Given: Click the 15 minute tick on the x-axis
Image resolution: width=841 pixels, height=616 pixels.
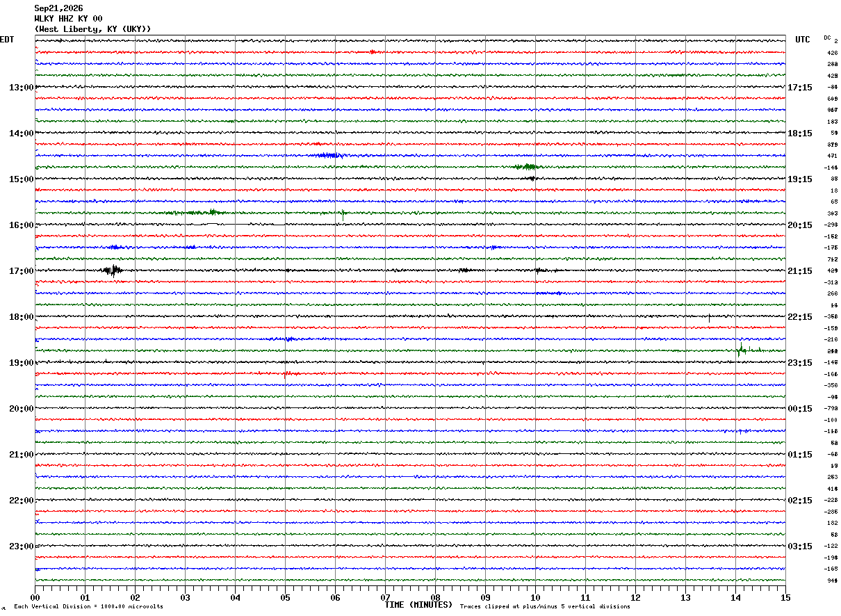Looking at the screenshot, I should [785, 597].
